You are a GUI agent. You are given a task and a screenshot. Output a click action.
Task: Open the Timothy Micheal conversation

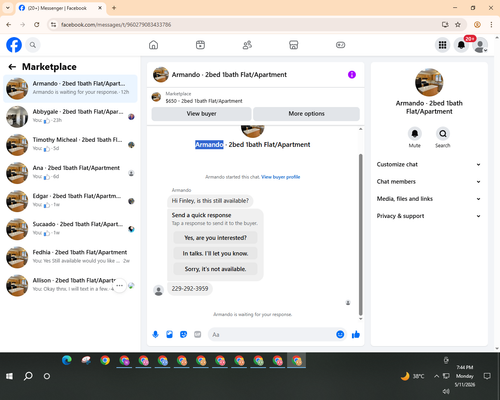click(x=70, y=145)
